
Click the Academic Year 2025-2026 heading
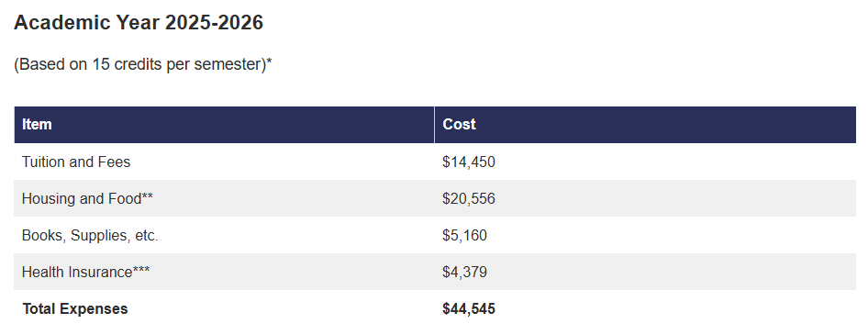(x=139, y=23)
